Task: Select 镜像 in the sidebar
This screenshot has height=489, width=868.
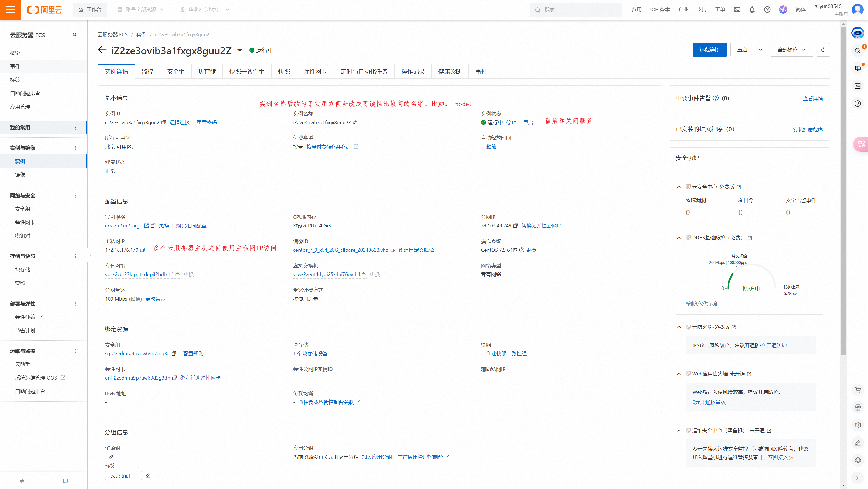Action: 20,175
